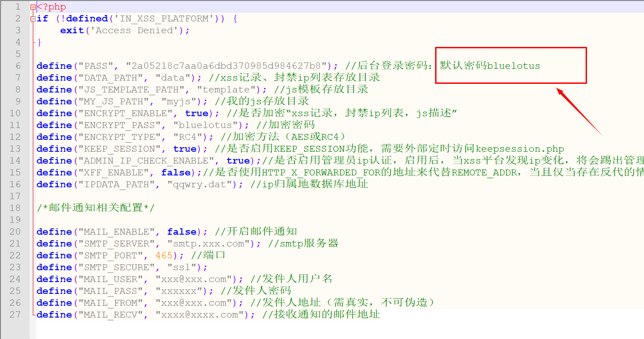Click the "SMTP_SECURE" constant name

tap(117, 267)
